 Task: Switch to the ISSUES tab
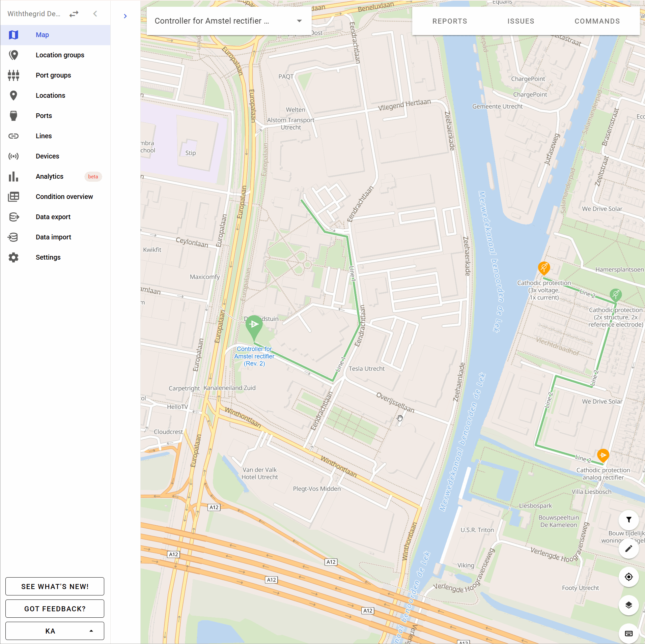pos(521,21)
